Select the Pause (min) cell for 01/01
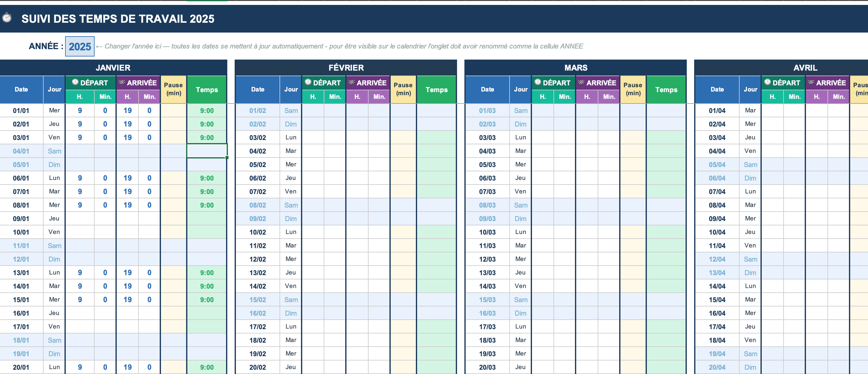The width and height of the screenshot is (868, 374). click(173, 111)
